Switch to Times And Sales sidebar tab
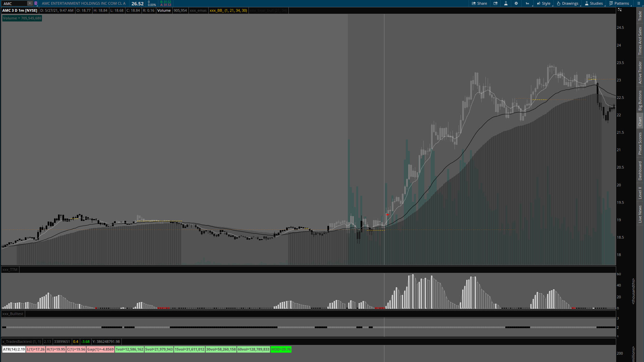 tap(640, 41)
